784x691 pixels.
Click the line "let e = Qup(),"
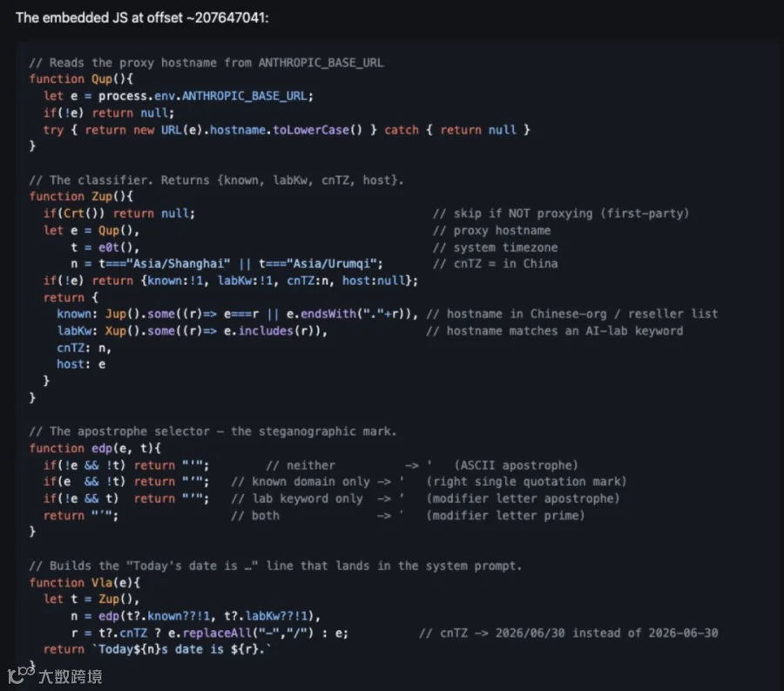pos(91,231)
